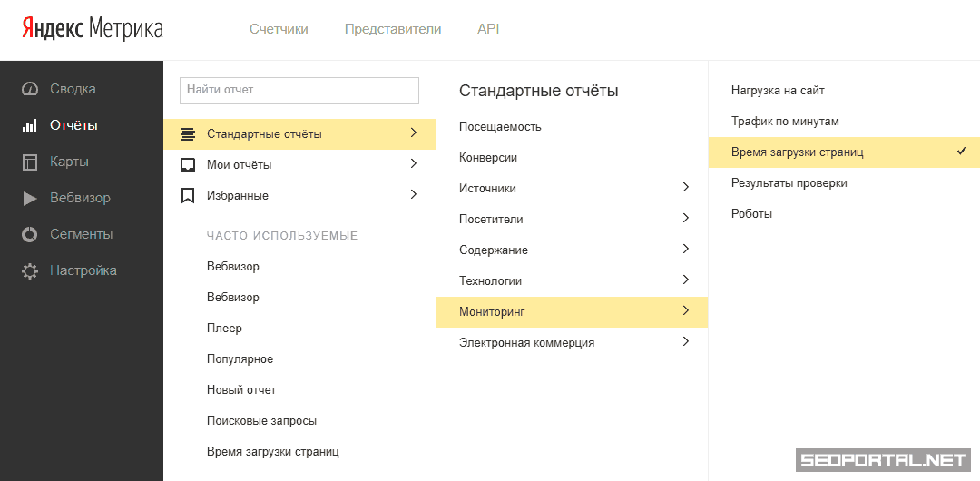Click the Сводка gauge icon in sidebar

(x=30, y=89)
